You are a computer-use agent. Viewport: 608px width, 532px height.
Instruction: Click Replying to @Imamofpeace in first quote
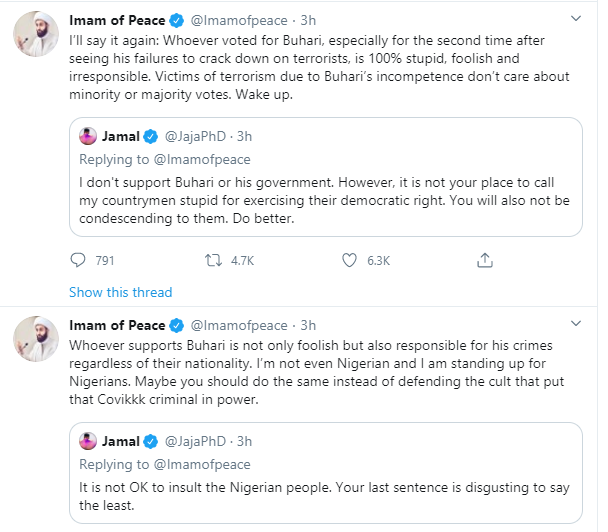165,159
